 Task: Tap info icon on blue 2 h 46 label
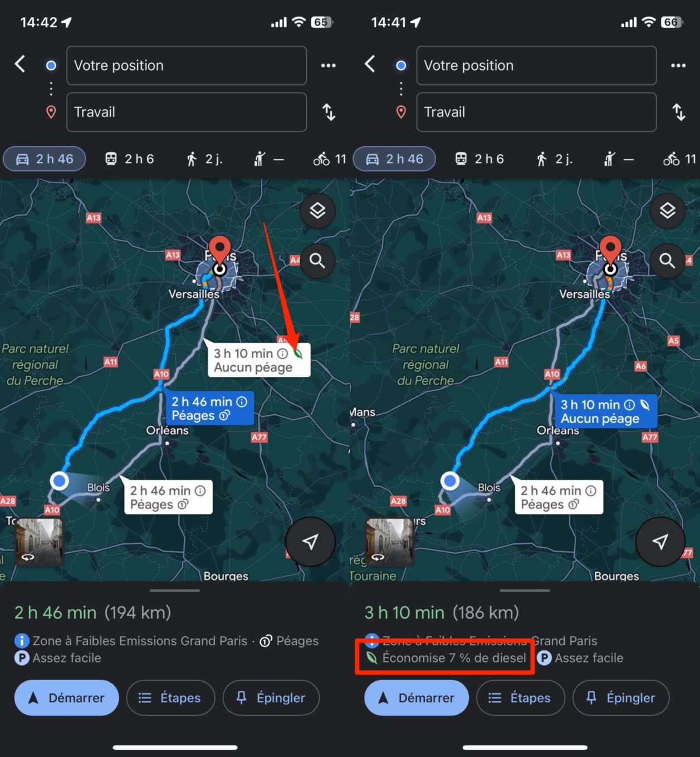pos(242,402)
